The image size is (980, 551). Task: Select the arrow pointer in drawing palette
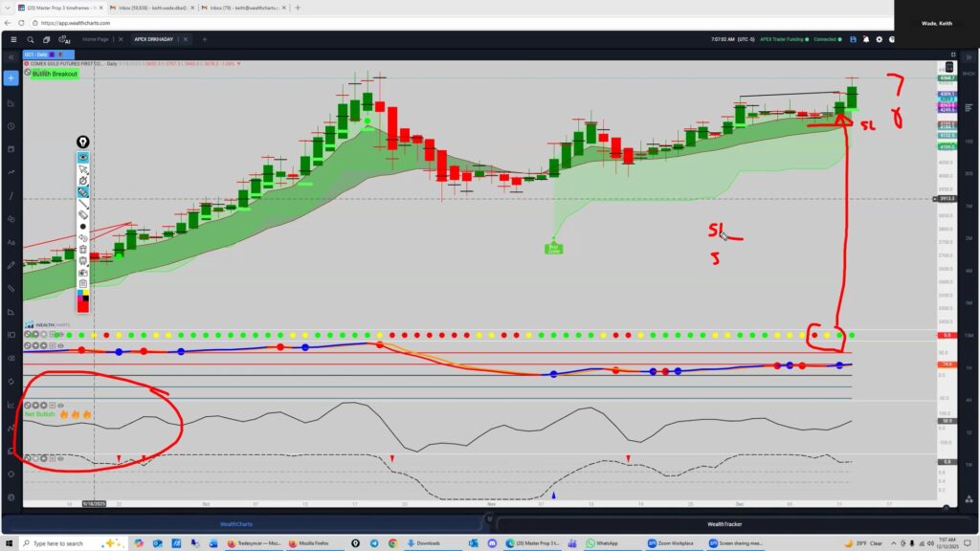(x=83, y=169)
